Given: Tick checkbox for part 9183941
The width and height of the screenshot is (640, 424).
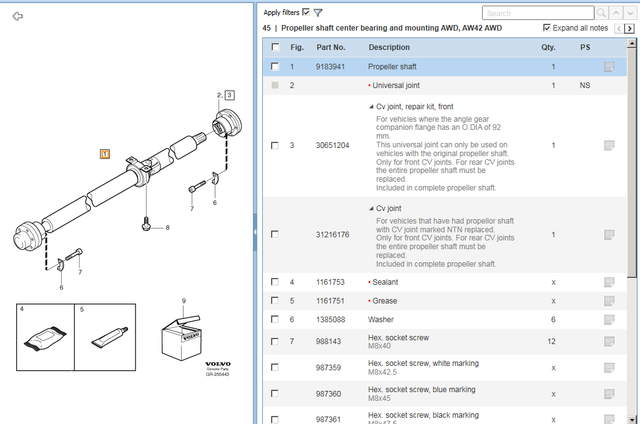Looking at the screenshot, I should [275, 67].
